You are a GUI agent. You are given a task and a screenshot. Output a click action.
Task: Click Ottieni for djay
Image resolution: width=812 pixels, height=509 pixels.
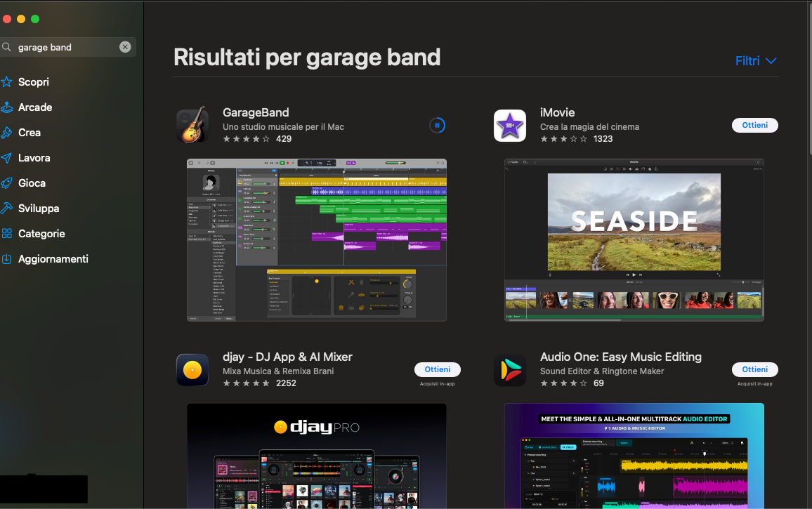pyautogui.click(x=437, y=370)
